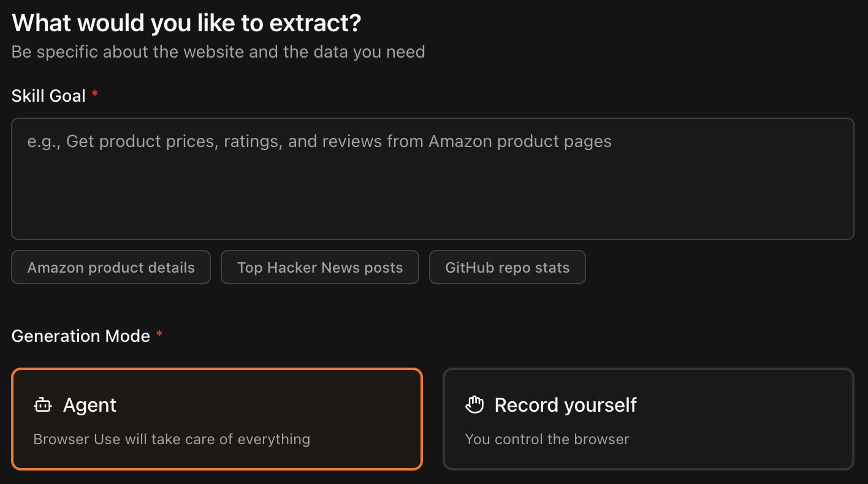Focus the Skill Goal text box
Viewport: 868px width, 484px height.
pyautogui.click(x=432, y=178)
